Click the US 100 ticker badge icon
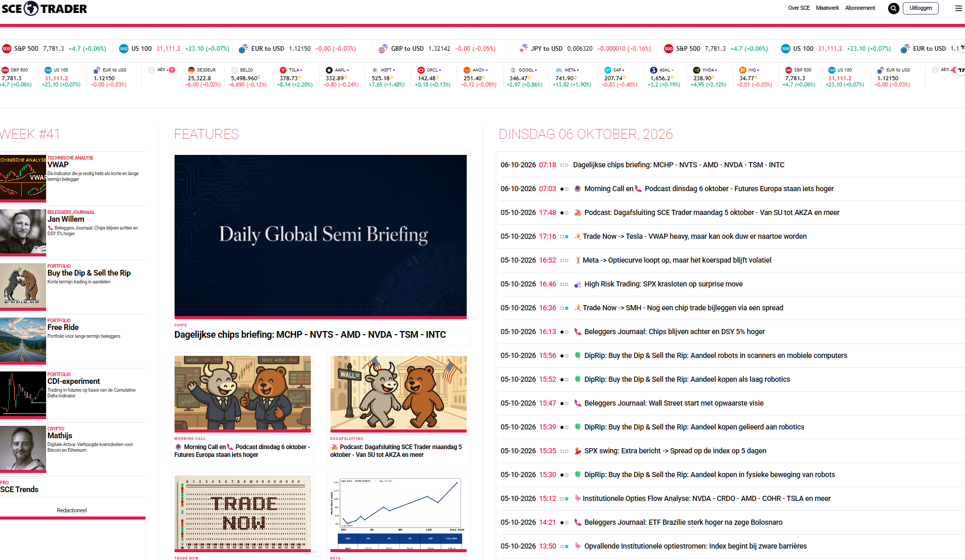Image resolution: width=965 pixels, height=560 pixels. [x=124, y=49]
